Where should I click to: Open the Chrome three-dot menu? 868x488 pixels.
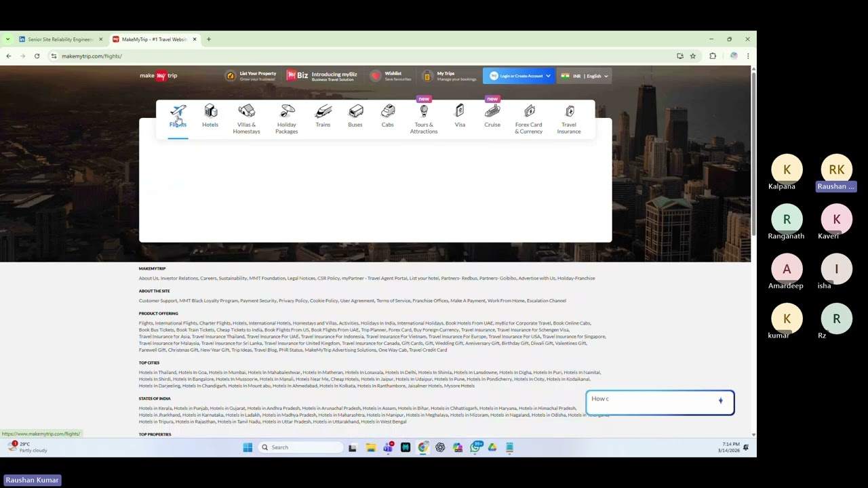[x=747, y=56]
